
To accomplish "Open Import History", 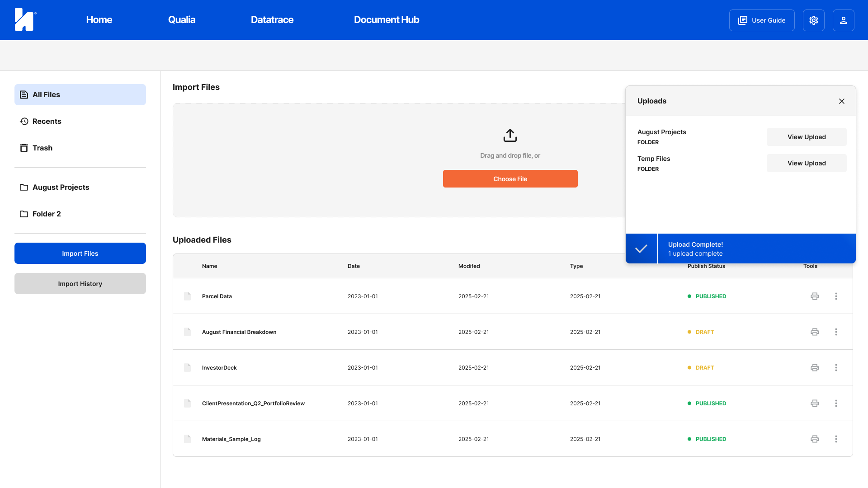I will click(80, 284).
